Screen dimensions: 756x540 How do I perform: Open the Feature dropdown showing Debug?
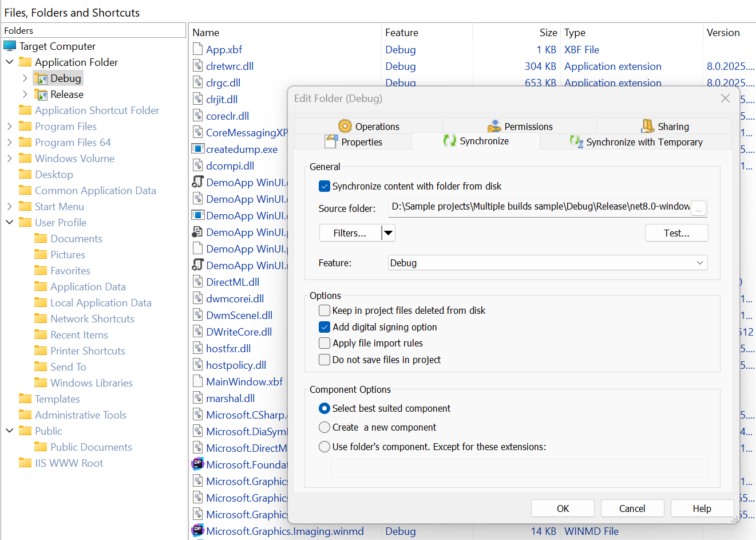548,263
